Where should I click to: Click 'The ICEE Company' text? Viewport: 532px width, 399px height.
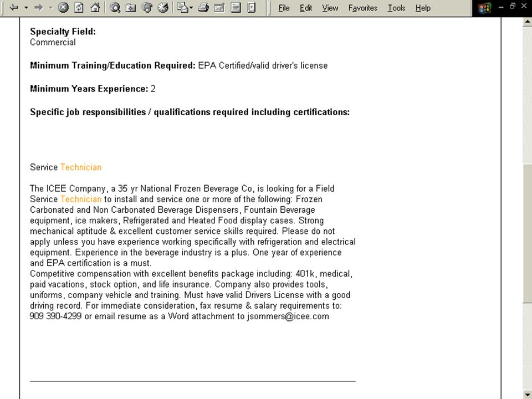(68, 188)
